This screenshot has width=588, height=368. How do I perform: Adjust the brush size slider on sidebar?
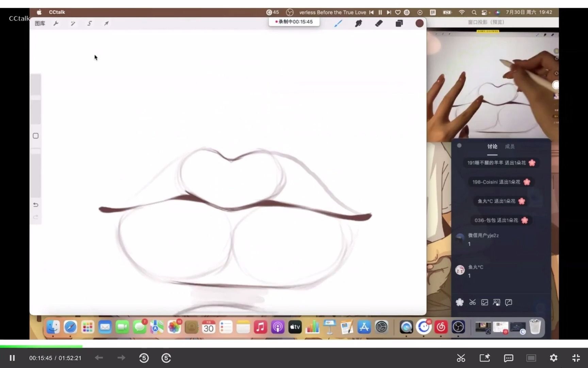tap(36, 99)
